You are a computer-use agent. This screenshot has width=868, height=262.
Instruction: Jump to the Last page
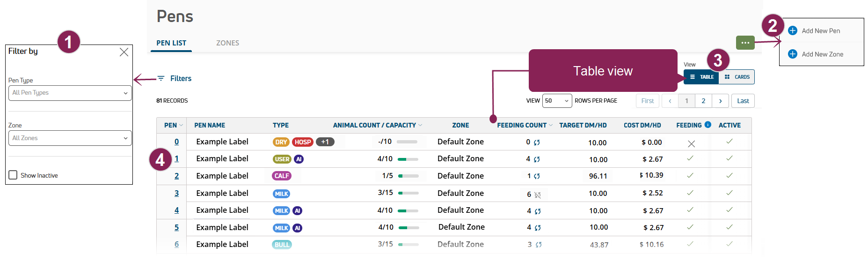(743, 101)
